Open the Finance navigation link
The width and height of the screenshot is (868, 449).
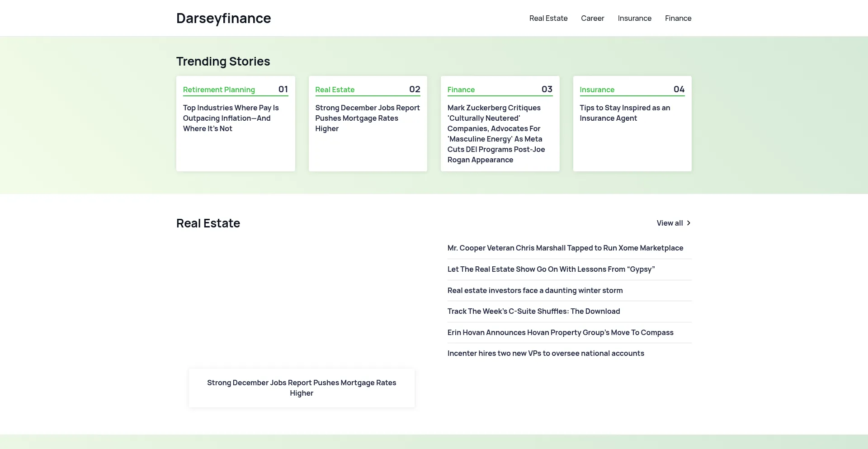[678, 18]
